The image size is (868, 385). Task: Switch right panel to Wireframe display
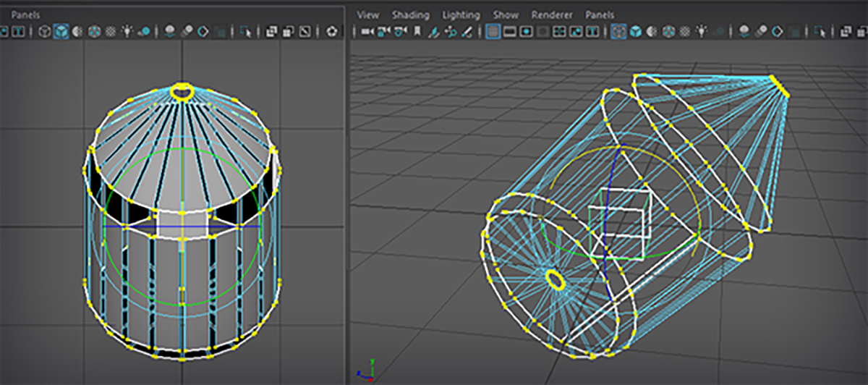pos(618,31)
